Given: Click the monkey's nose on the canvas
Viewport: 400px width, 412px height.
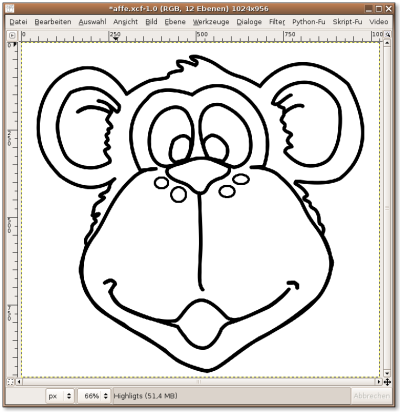Looking at the screenshot, I should pyautogui.click(x=198, y=174).
